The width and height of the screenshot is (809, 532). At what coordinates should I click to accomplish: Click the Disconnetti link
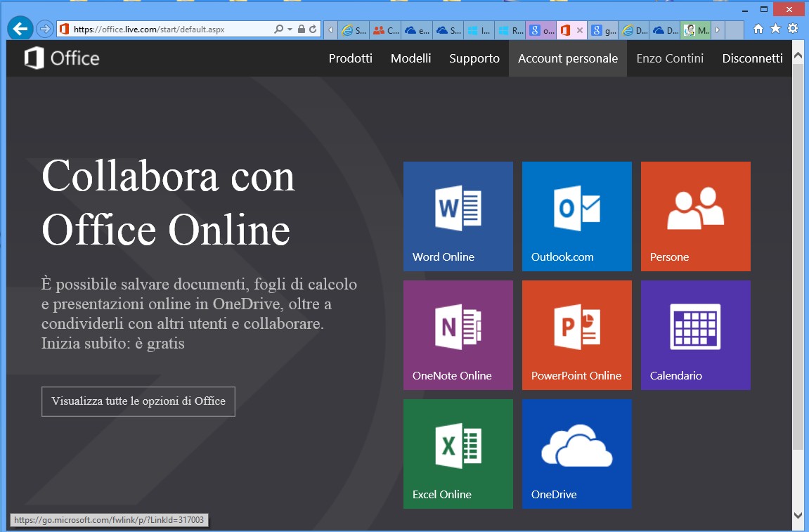pos(752,58)
